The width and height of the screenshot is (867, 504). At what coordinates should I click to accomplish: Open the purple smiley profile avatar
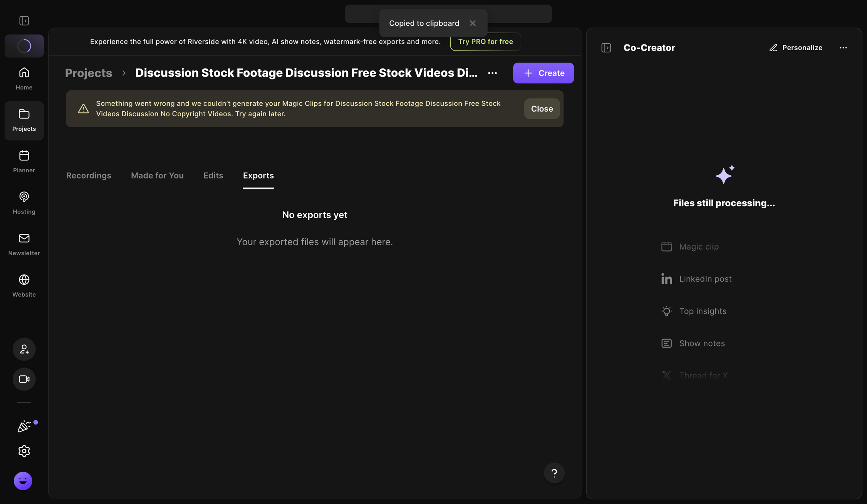[x=23, y=481]
